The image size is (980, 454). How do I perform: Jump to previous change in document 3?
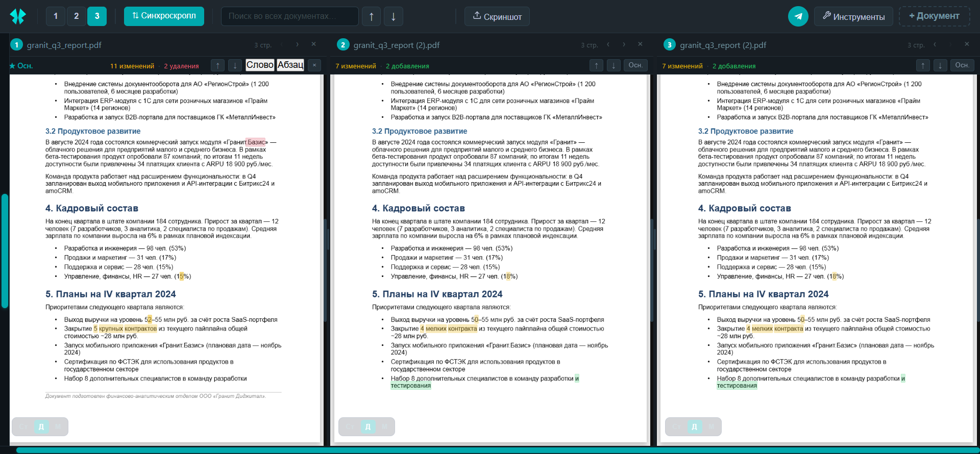(923, 65)
